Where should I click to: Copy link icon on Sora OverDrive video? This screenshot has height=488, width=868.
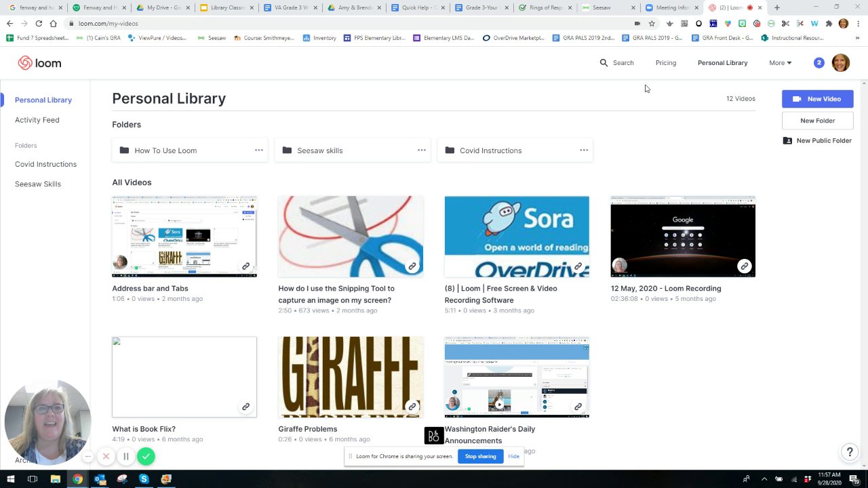578,266
